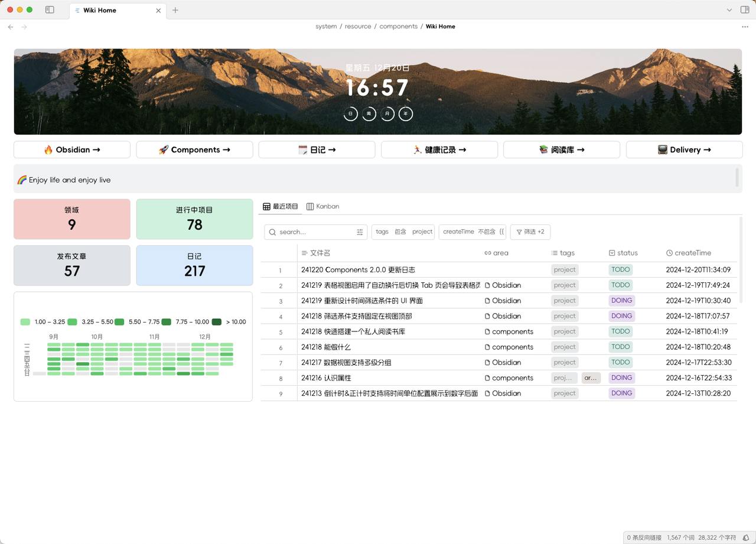
Task: Toggle the right sidebar icon
Action: click(x=745, y=10)
